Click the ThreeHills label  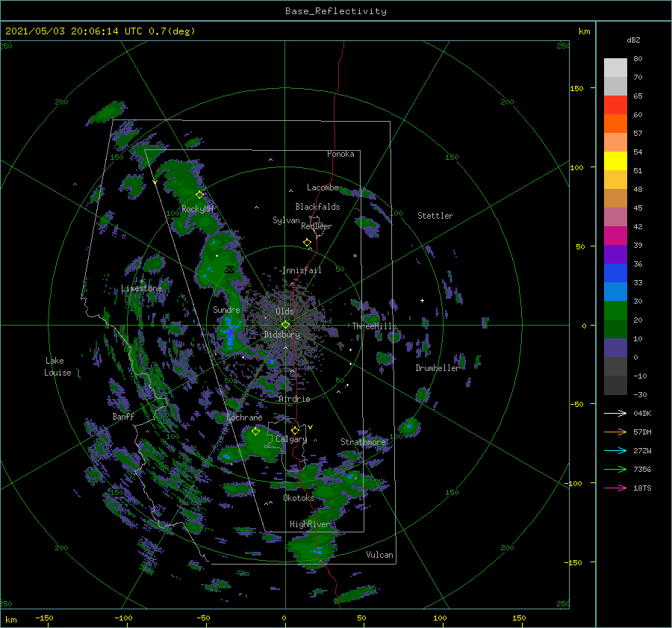click(375, 326)
